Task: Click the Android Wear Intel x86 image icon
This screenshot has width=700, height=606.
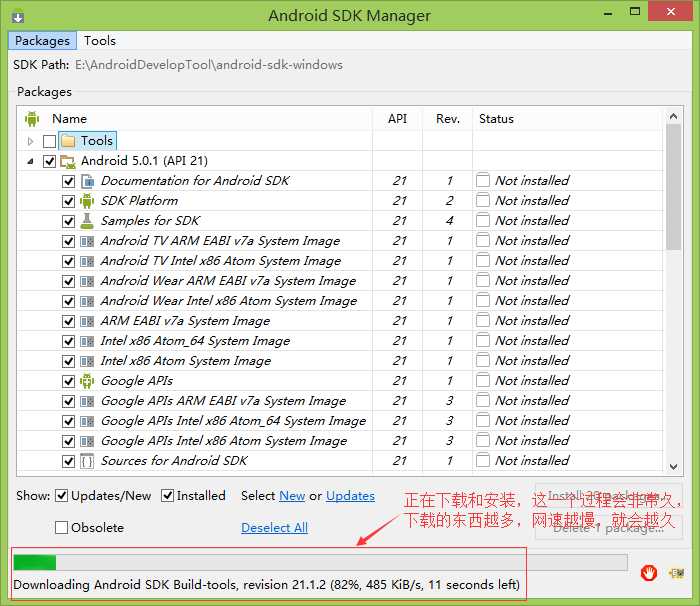Action: click(88, 301)
